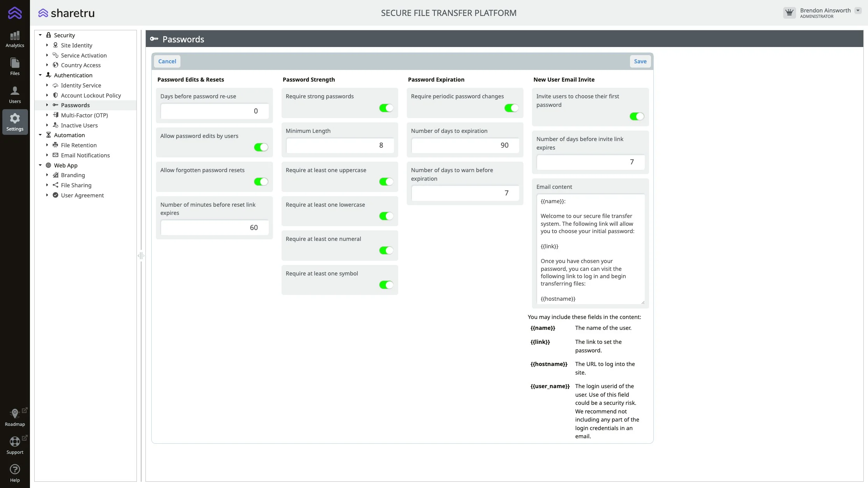The width and height of the screenshot is (868, 488).
Task: Collapse the Automation tree section
Action: tap(40, 135)
